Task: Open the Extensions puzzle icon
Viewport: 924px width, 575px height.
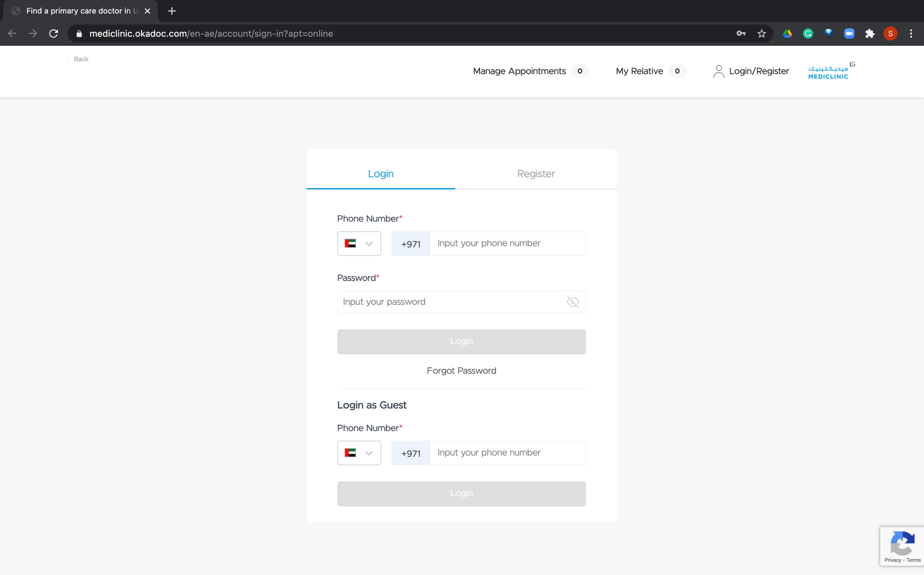Action: click(x=870, y=34)
